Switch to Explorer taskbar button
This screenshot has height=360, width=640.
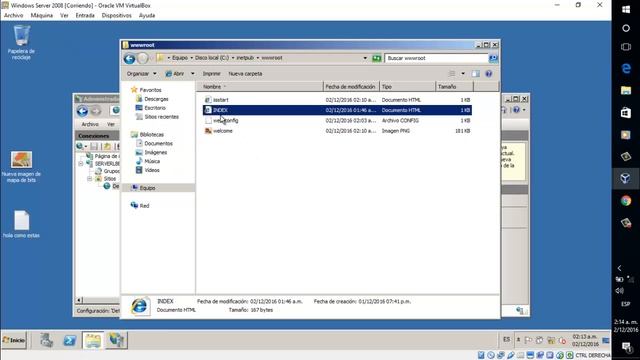[x=93, y=340]
